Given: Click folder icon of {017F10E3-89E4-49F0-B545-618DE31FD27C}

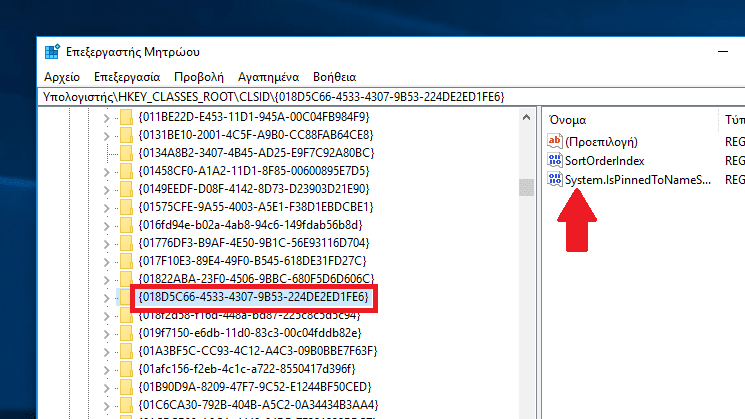Looking at the screenshot, I should [x=126, y=261].
